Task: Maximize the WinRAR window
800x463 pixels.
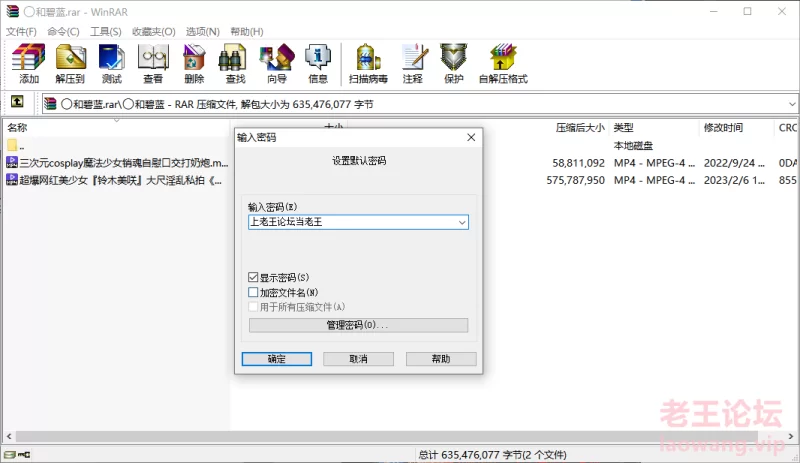Action: click(x=747, y=11)
